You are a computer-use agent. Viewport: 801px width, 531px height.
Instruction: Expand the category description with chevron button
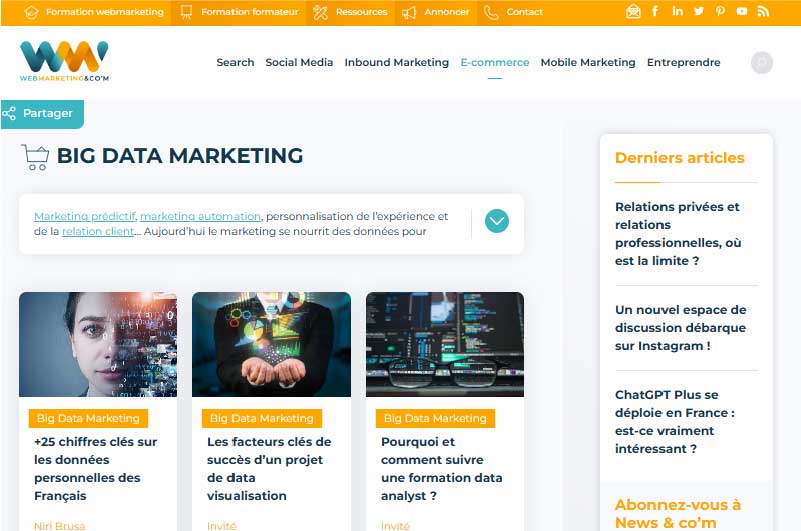[x=497, y=221]
